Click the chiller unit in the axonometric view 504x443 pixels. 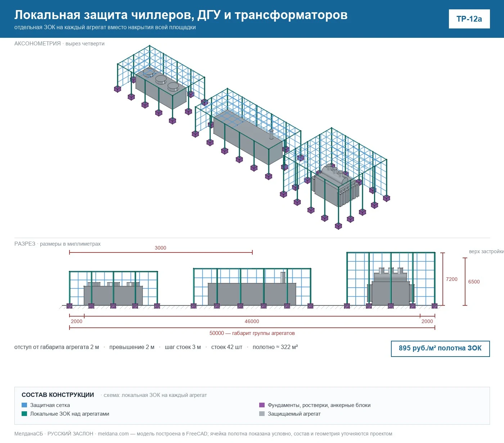(x=161, y=88)
